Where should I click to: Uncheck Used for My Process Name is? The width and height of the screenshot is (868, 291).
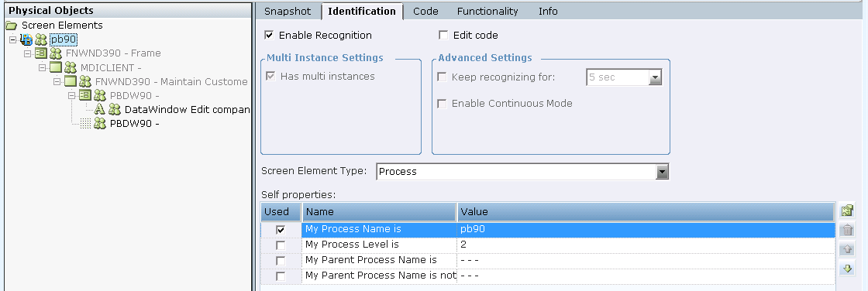[281, 230]
